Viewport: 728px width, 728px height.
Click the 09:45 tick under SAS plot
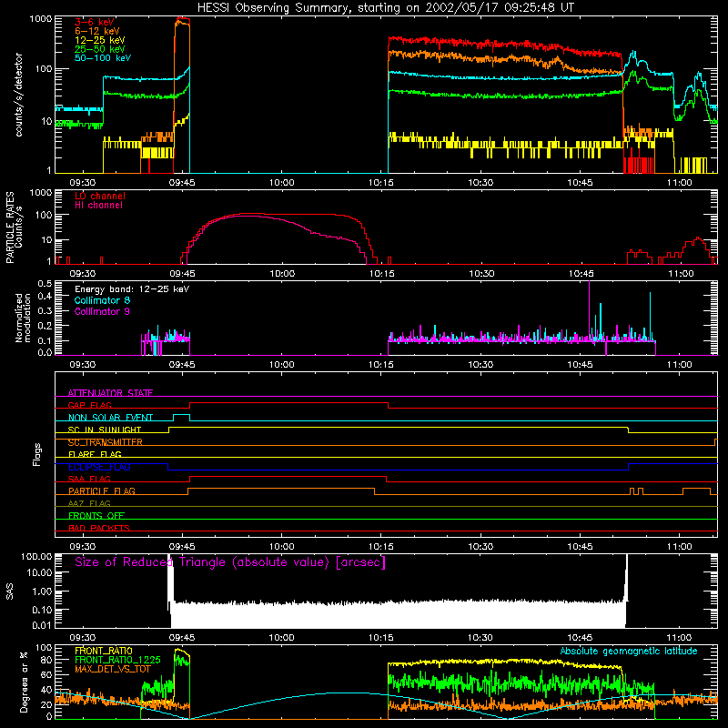[182, 638]
